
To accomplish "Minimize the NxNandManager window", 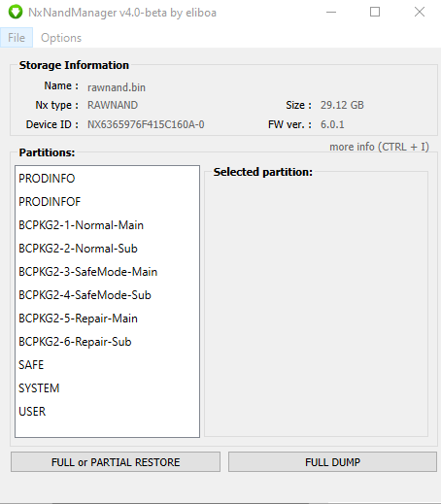I will 331,13.
